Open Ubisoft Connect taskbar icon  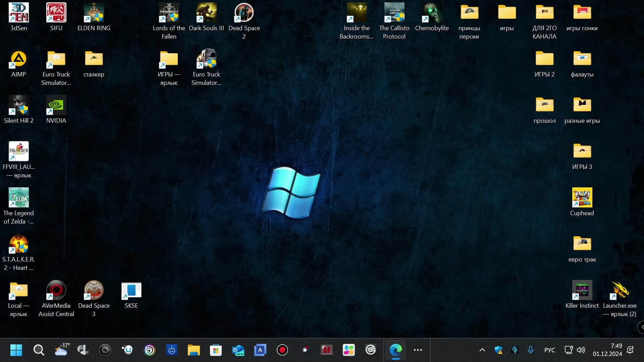(x=150, y=350)
